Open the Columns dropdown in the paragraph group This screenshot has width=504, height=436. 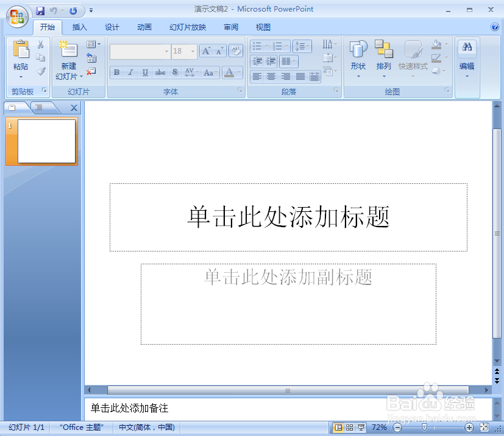[x=289, y=61]
